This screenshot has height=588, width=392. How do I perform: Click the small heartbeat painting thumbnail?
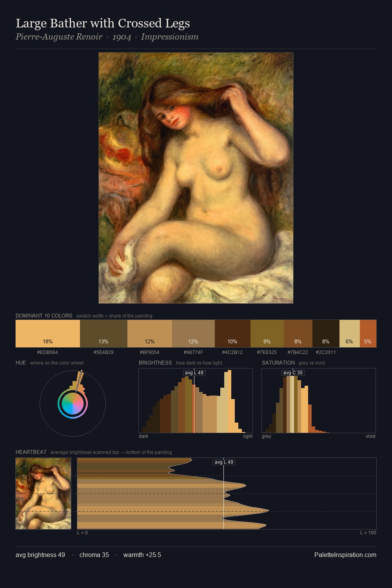pyautogui.click(x=43, y=494)
